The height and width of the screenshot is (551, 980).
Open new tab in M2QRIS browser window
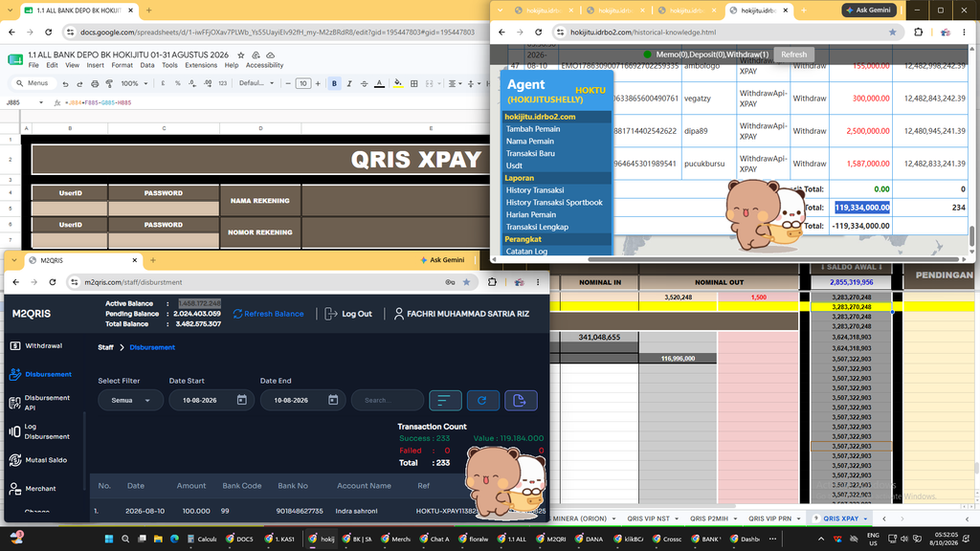pos(153,260)
